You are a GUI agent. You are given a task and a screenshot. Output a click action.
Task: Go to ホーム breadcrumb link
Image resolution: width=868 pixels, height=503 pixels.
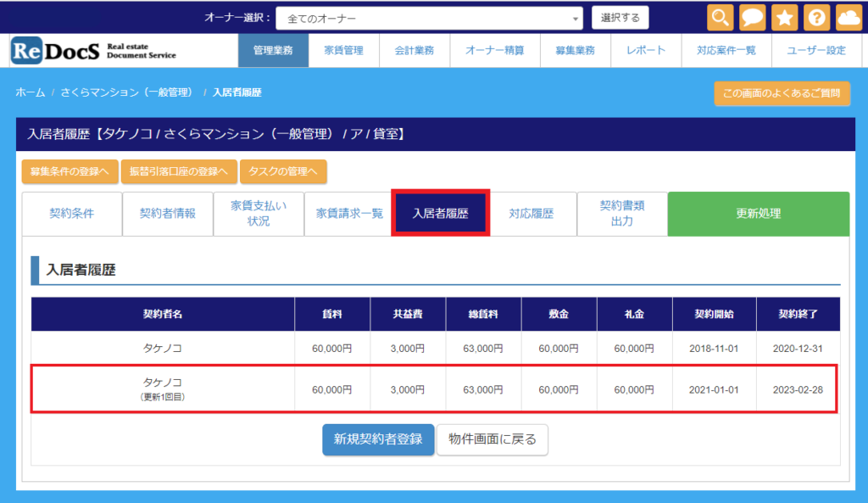pos(31,92)
